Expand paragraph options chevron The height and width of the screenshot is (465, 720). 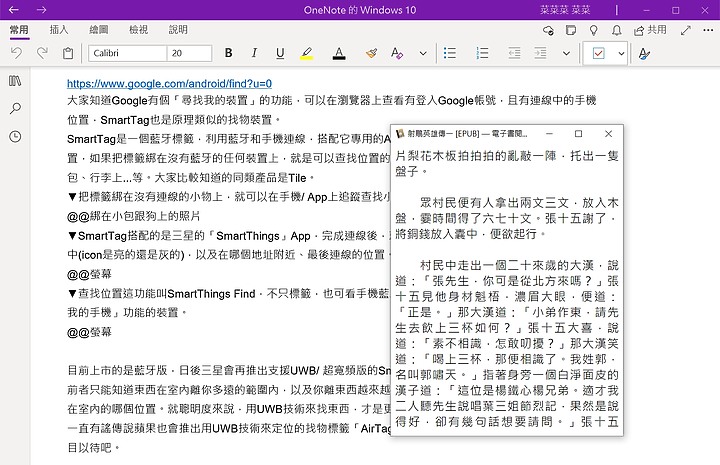(x=566, y=54)
